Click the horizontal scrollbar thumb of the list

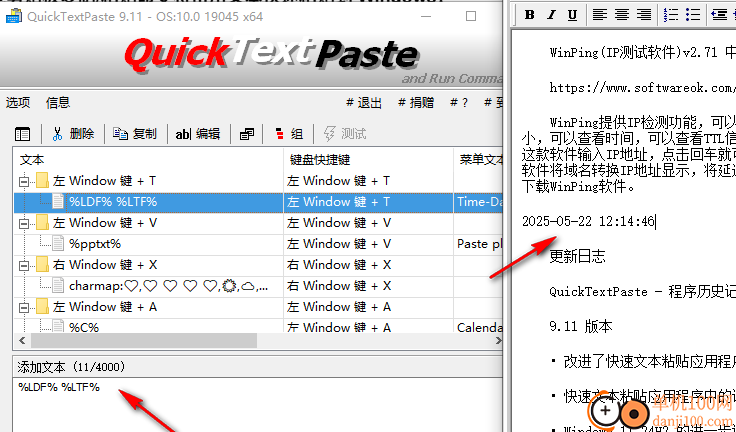143,340
